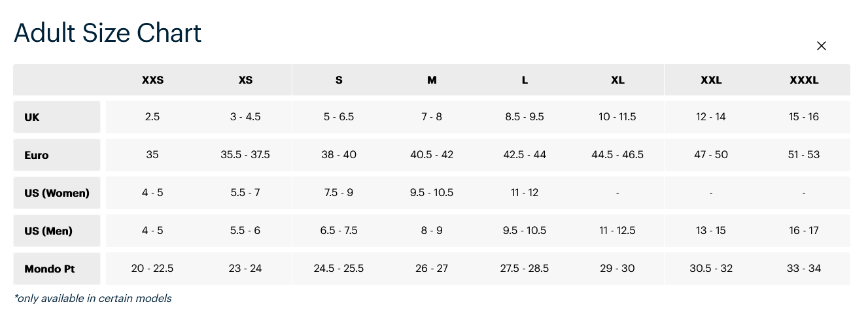Click the certain models footnote text
Image resolution: width=868 pixels, height=334 pixels.
(x=93, y=299)
